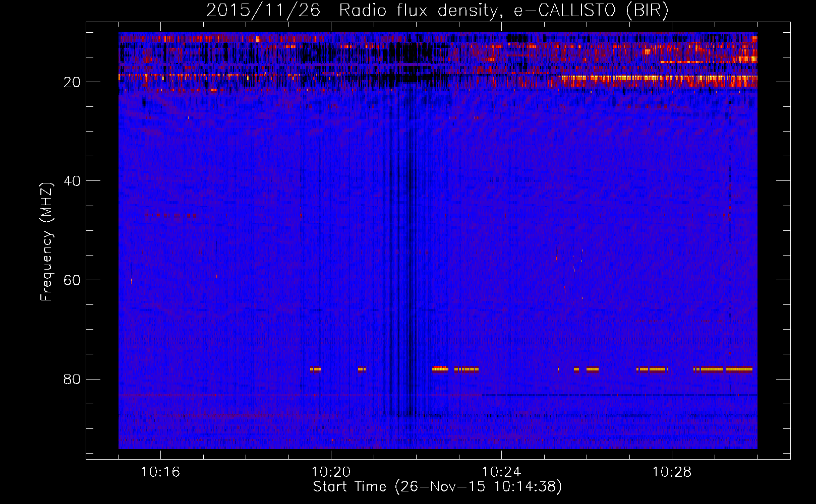Click the '80' frequency tick label
The width and height of the screenshot is (816, 504).
click(x=73, y=379)
